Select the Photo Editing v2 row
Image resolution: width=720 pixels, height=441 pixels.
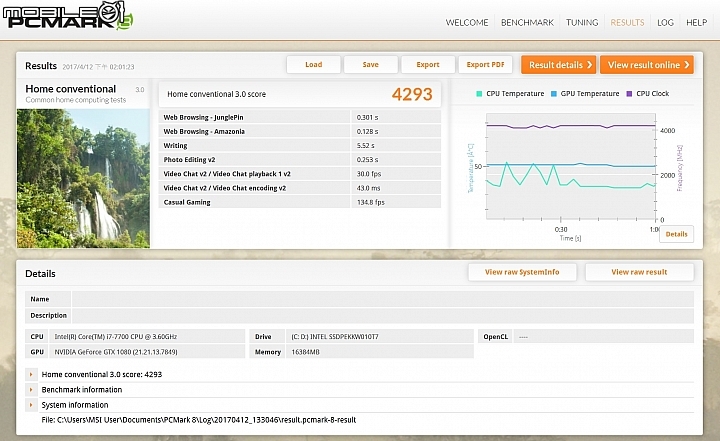coord(300,160)
